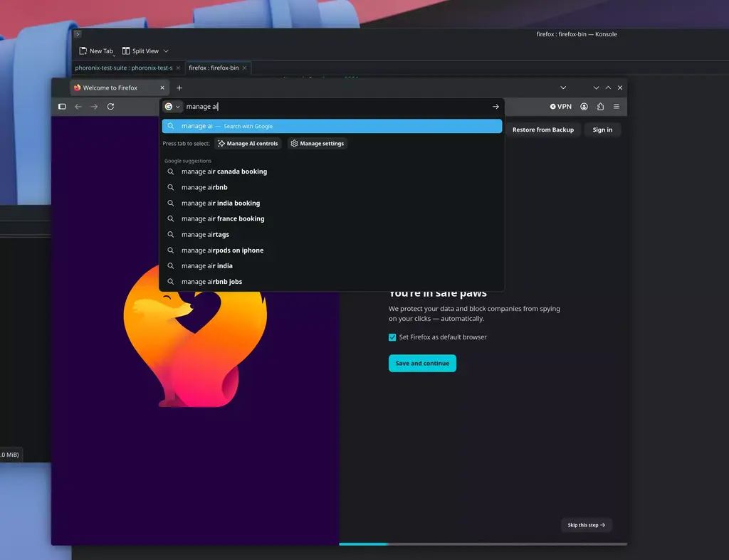Close the phoronix-test-suite Konsole tab
Viewport: 729px width, 560px height.
[178, 68]
